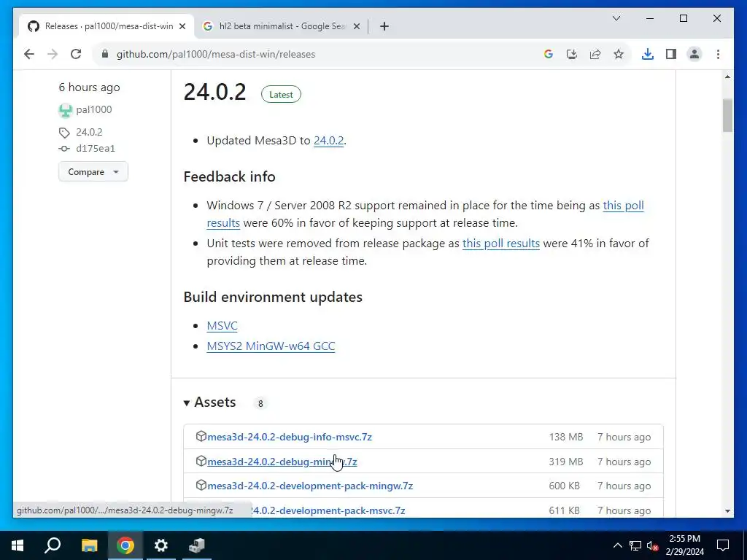Click the Google icon in address bar

549,54
